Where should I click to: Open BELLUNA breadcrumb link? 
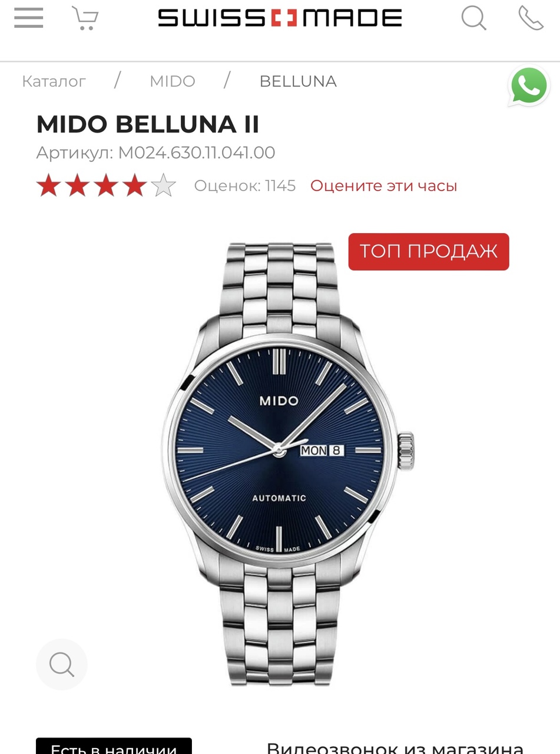tap(298, 81)
